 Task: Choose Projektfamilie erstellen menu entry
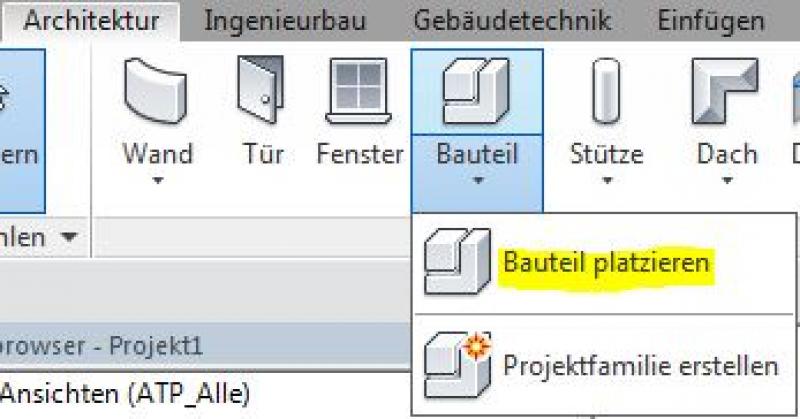(x=640, y=363)
